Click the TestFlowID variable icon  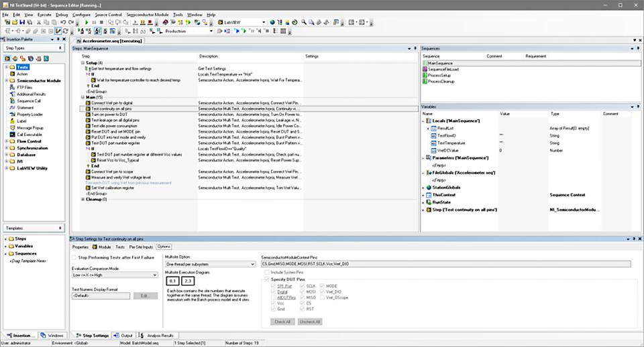434,136
